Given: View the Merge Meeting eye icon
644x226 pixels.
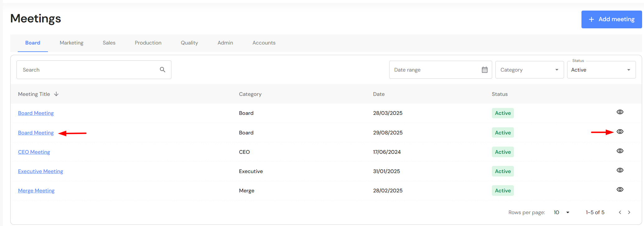Looking at the screenshot, I should click(620, 190).
